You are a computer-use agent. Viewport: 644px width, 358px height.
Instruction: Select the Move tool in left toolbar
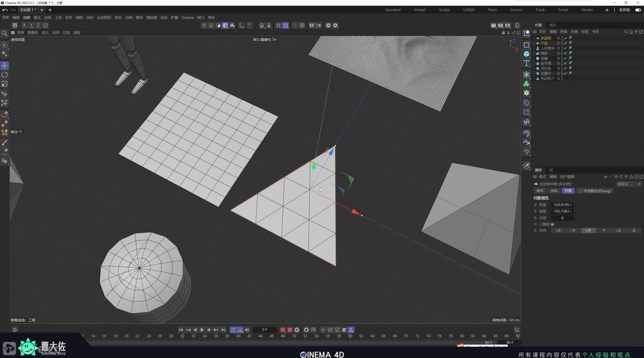(x=5, y=66)
